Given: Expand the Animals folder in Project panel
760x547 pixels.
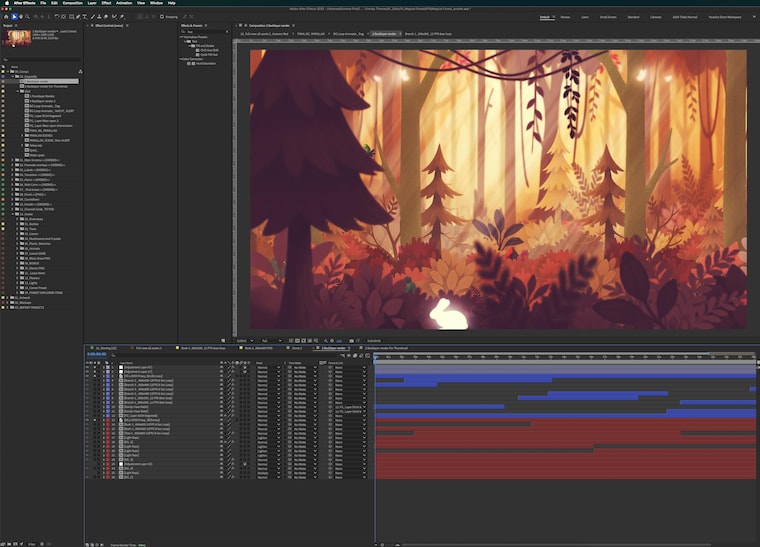Looking at the screenshot, I should (x=17, y=248).
